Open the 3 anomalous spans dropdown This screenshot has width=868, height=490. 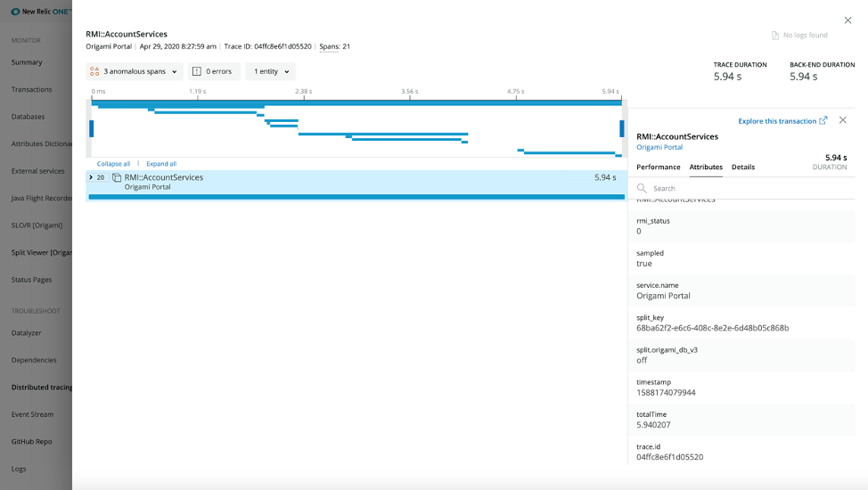pyautogui.click(x=135, y=71)
